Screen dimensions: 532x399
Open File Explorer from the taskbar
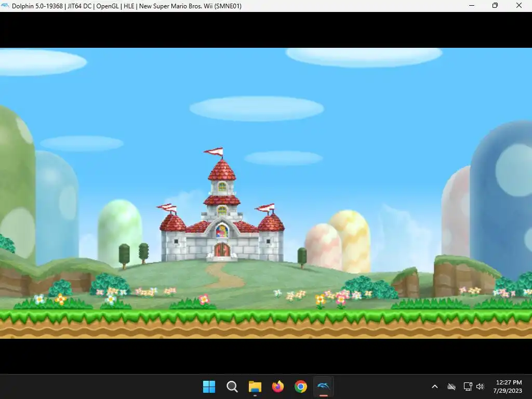click(x=255, y=387)
